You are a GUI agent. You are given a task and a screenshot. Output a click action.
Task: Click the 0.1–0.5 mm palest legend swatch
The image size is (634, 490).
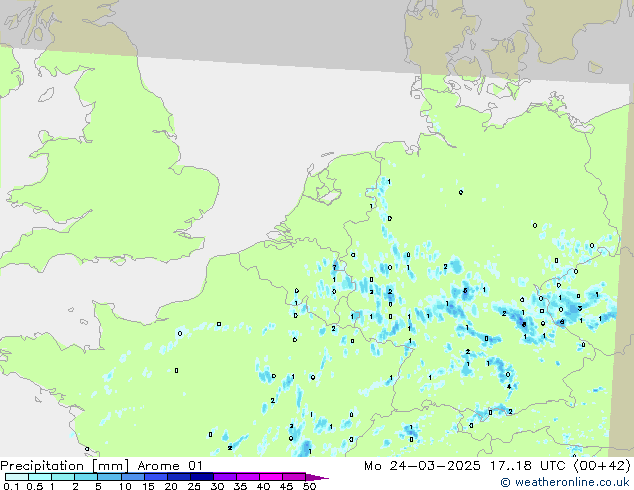click(x=17, y=477)
